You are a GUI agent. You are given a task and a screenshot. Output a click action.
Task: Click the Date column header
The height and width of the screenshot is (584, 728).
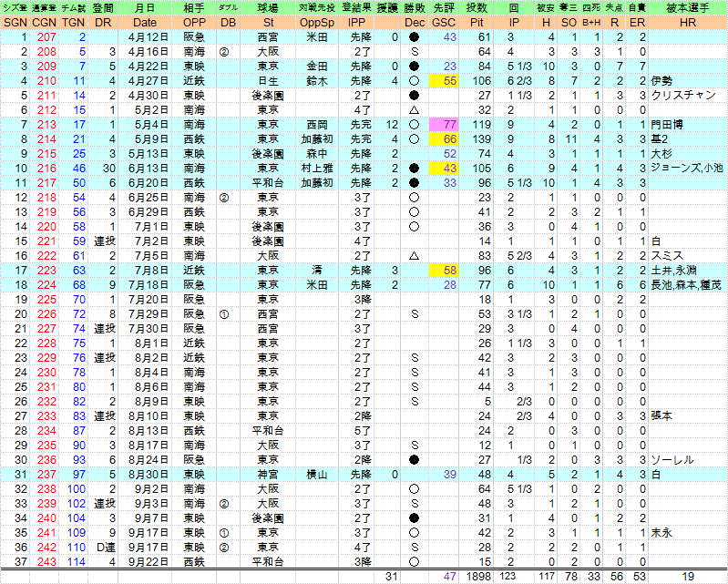144,23
